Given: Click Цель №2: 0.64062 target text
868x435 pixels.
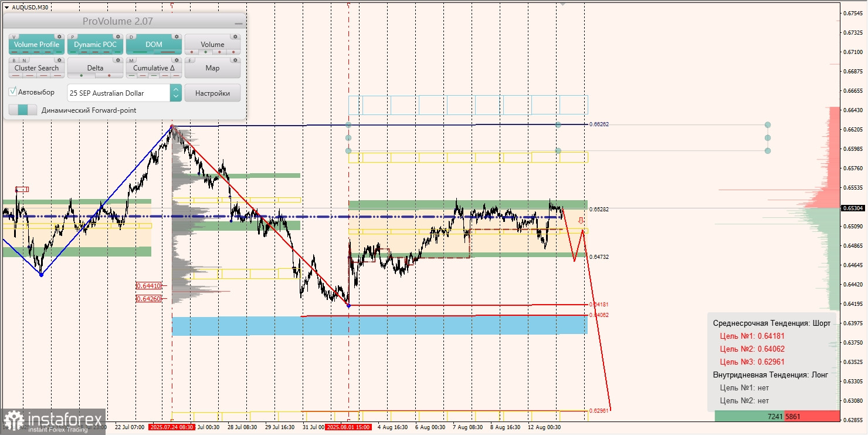Looking at the screenshot, I should (x=752, y=349).
